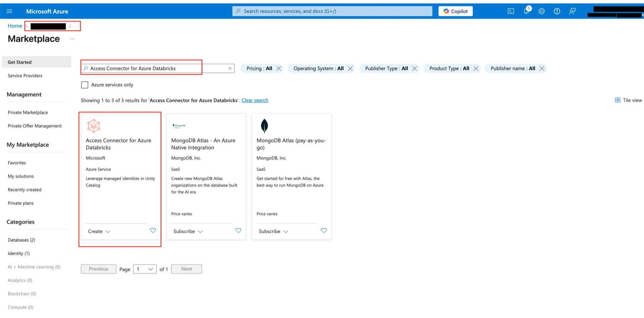This screenshot has width=644, height=318.
Task: Filter by Identity (1) category
Action: (x=19, y=253)
